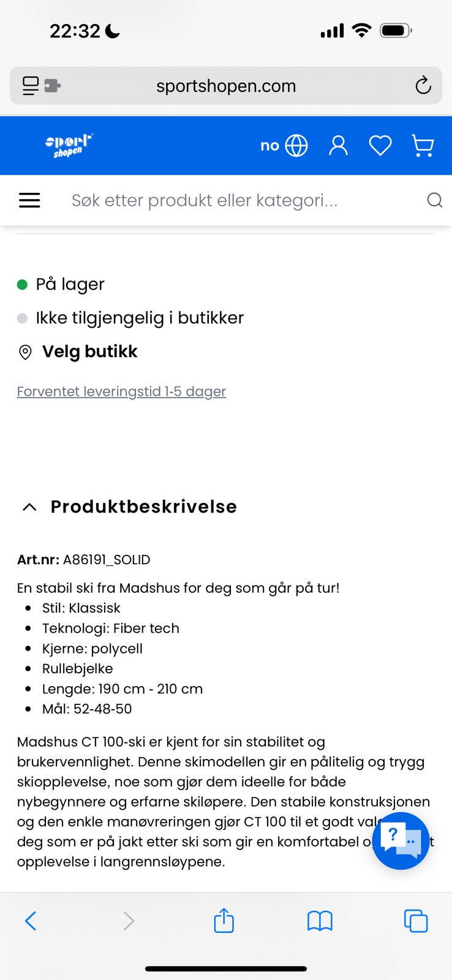
Task: Tap the Sportshopen logo
Action: click(x=69, y=145)
